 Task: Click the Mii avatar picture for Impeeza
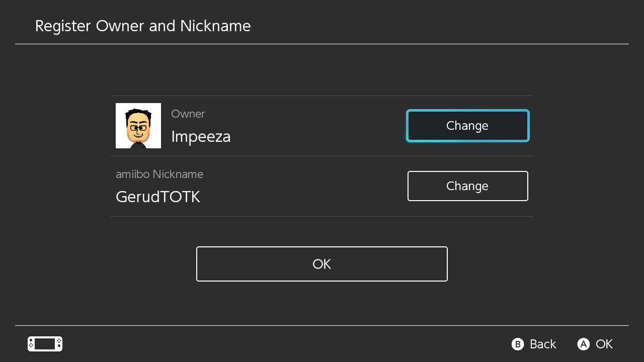pyautogui.click(x=138, y=126)
